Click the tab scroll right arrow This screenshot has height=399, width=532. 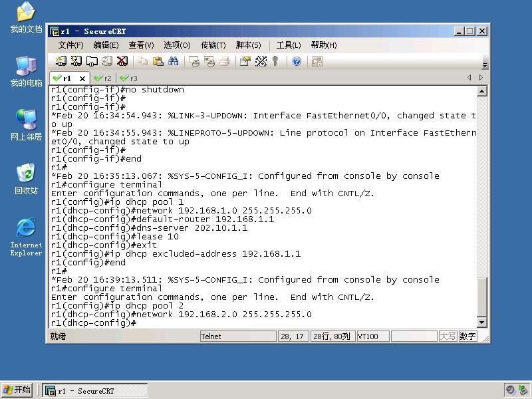click(x=481, y=78)
